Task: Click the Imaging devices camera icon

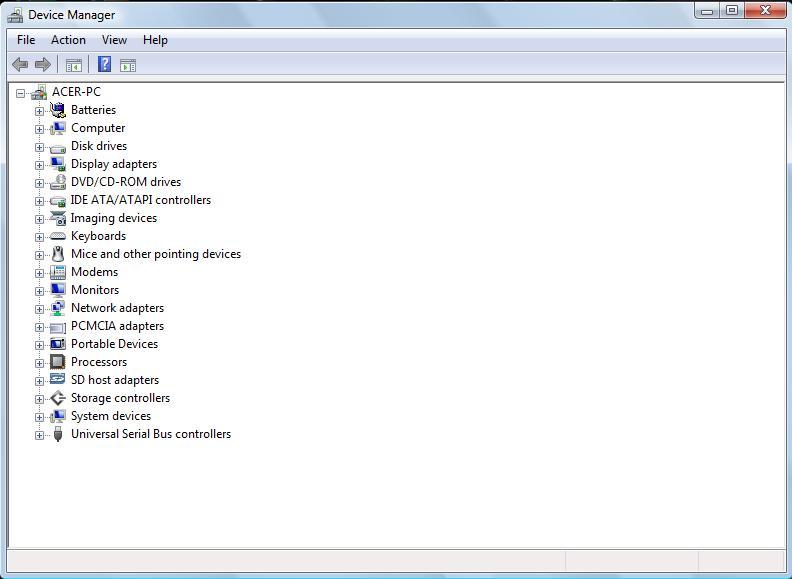Action: pos(58,218)
